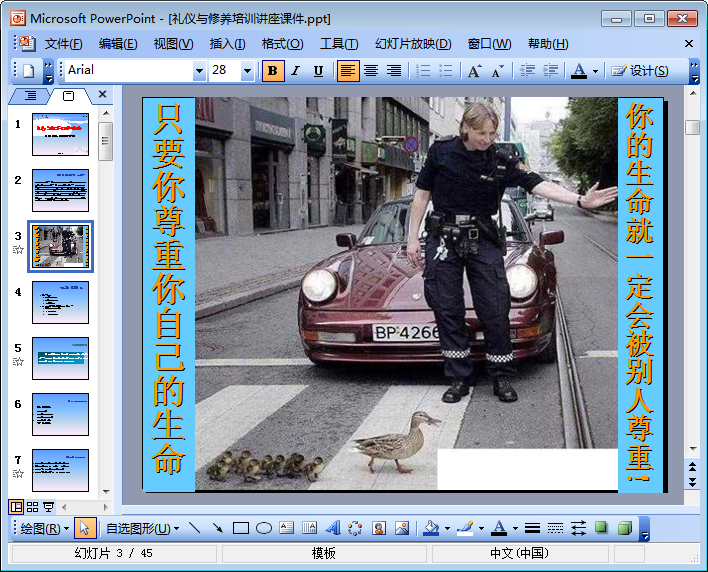This screenshot has height=572, width=708.
Task: Click the 设计 Design button
Action: point(640,71)
